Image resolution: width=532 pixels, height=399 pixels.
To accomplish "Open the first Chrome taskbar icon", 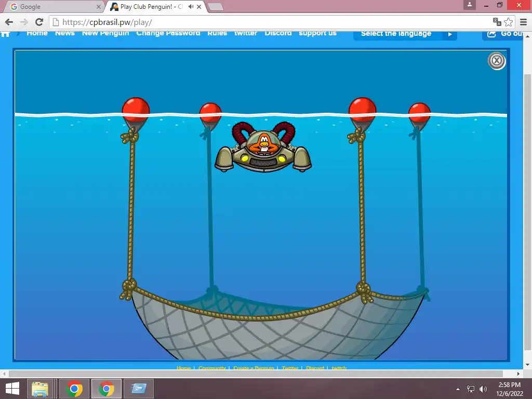I will [x=74, y=389].
